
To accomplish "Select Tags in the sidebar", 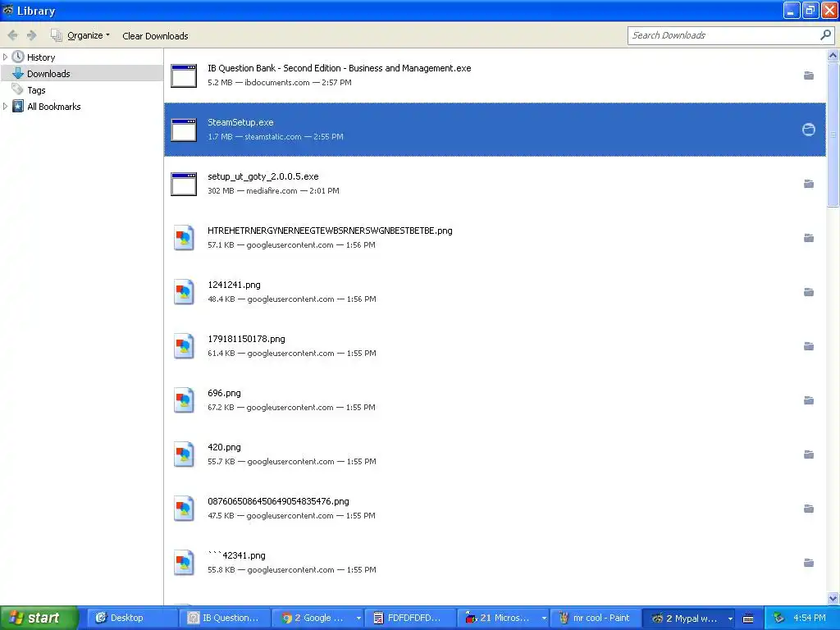I will [x=36, y=90].
